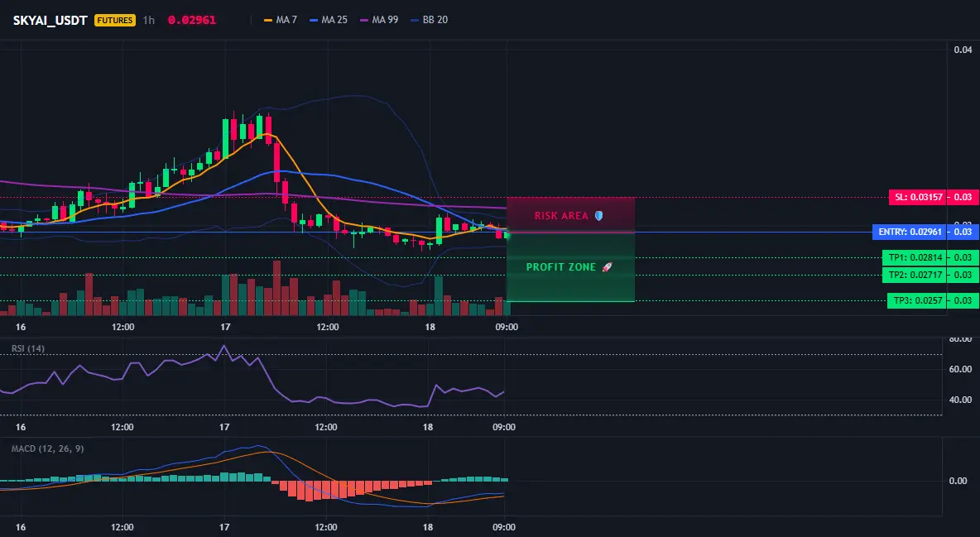Click the 18 date label under price chart
980x537 pixels.
430,327
